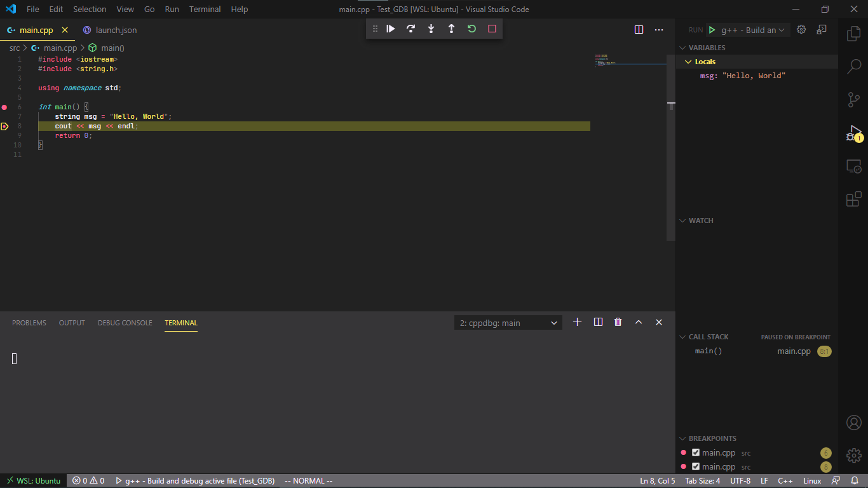Screen dimensions: 868x488
Task: Click the Restart debug session icon
Action: point(471,29)
